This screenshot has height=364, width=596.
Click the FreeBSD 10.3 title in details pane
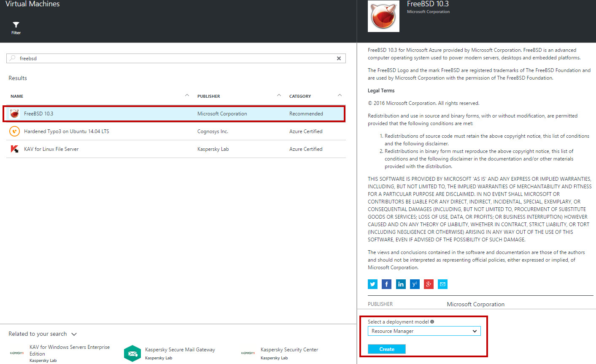click(x=428, y=4)
